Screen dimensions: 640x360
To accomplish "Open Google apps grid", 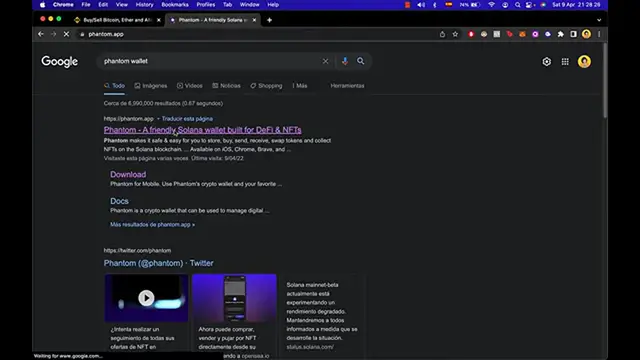I will [x=565, y=62].
